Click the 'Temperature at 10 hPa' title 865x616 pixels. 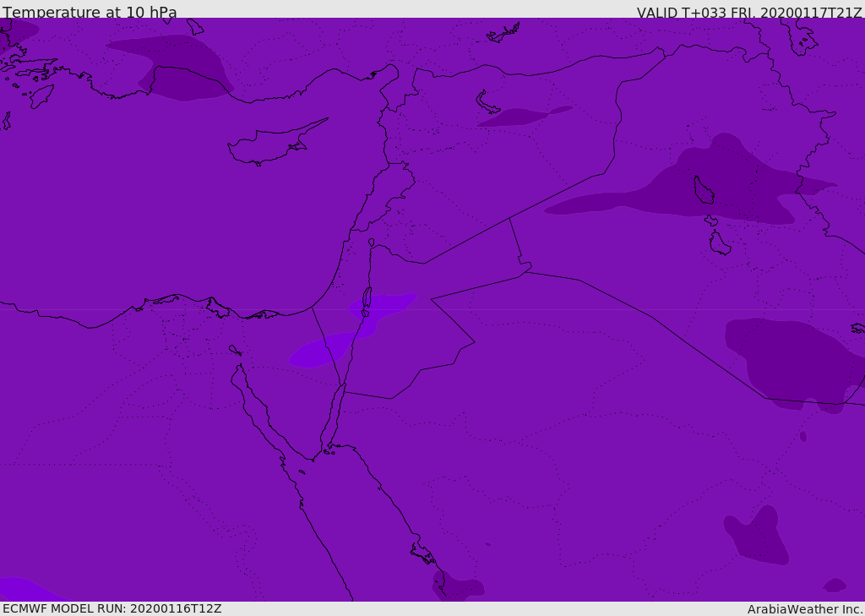tap(90, 12)
